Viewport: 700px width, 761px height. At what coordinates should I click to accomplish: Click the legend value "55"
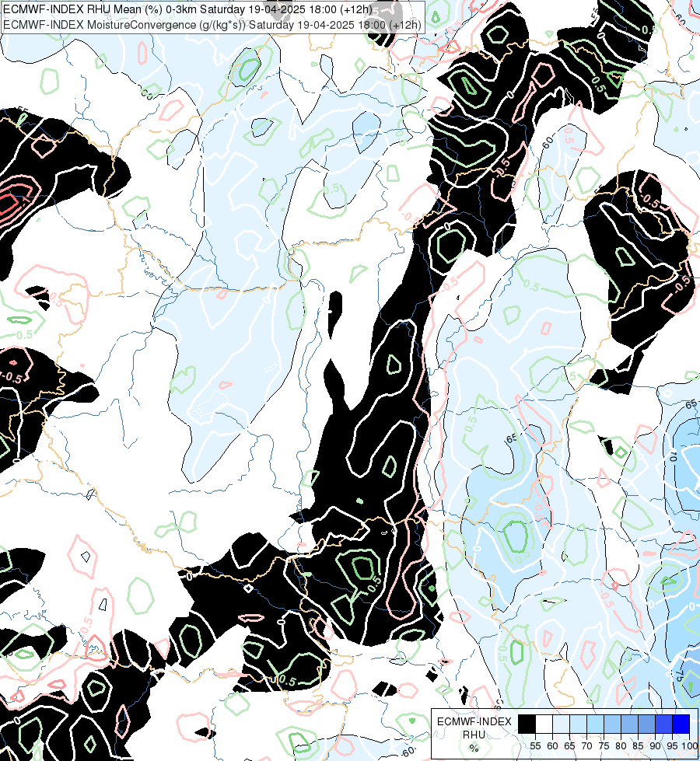pyautogui.click(x=535, y=746)
